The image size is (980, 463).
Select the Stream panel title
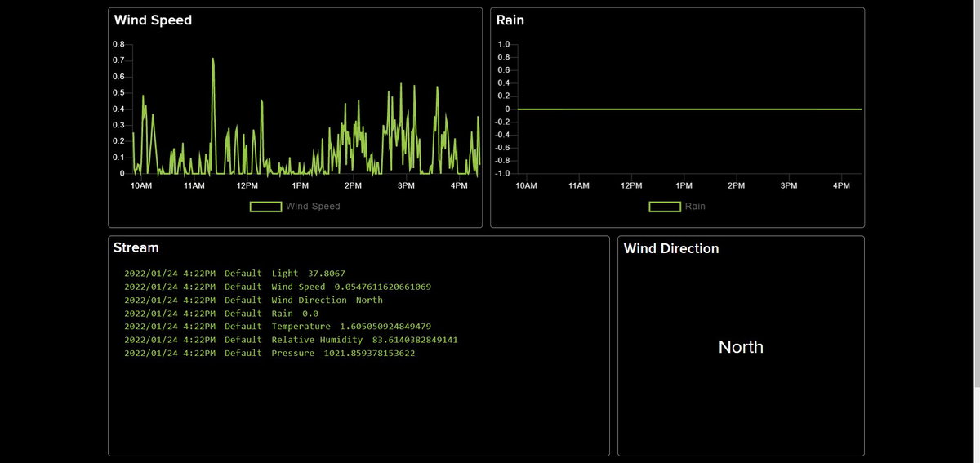coord(136,247)
